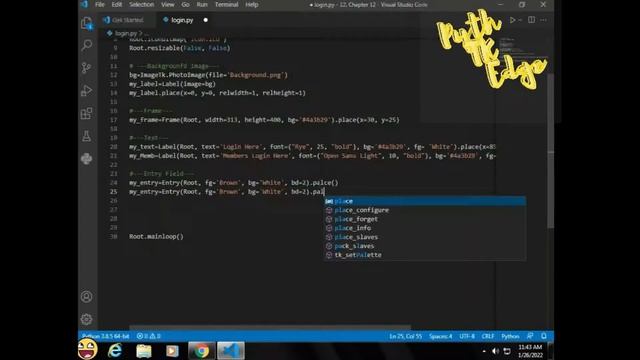Switch to Chrome in the taskbar
640x360 pixels.
pyautogui.click(x=201, y=351)
